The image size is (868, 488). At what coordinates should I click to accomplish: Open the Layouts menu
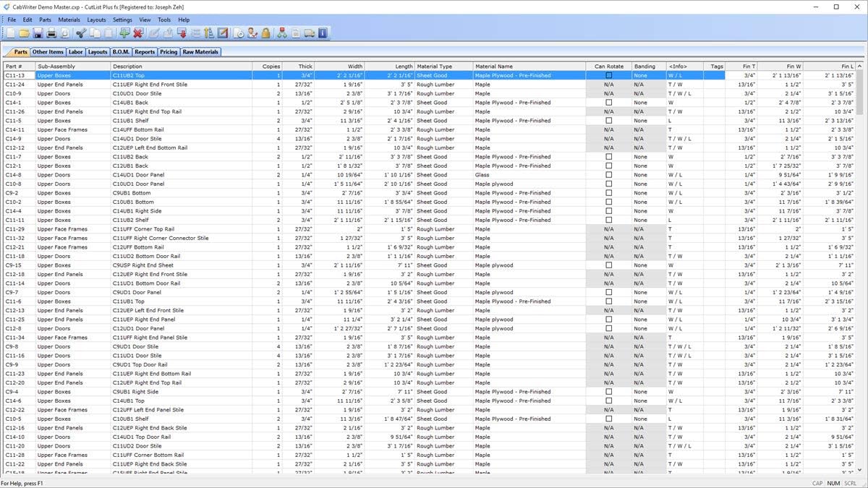click(96, 20)
